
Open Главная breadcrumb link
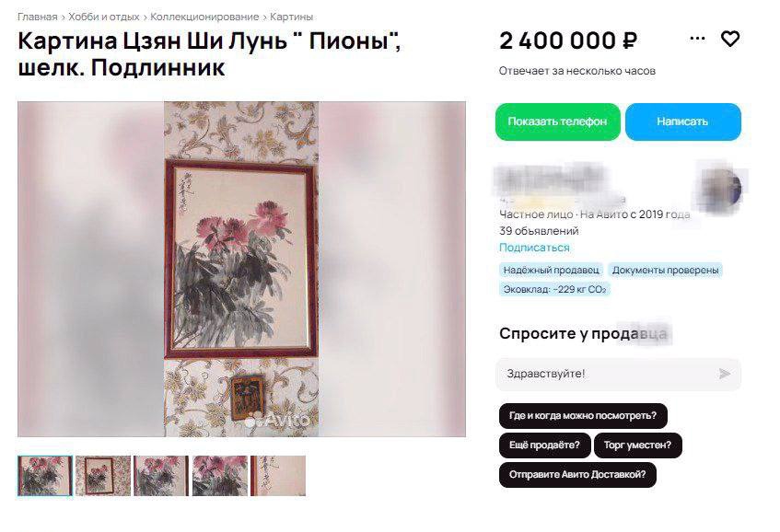point(38,17)
